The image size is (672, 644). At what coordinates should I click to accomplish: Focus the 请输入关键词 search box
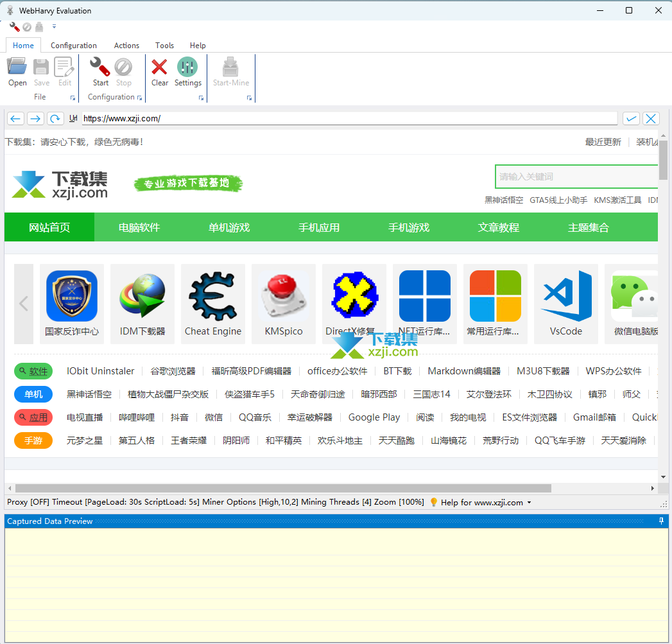[x=576, y=177]
